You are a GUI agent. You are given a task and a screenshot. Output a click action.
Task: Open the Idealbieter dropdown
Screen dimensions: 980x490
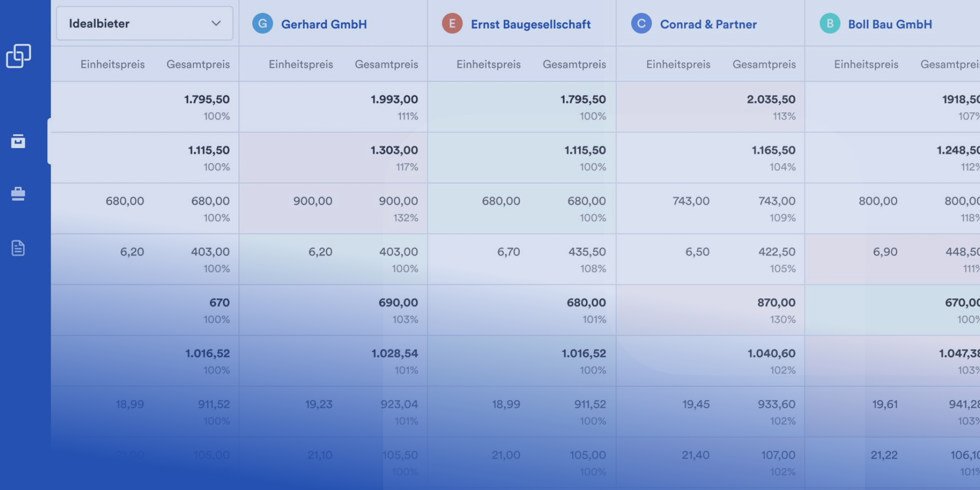145,24
